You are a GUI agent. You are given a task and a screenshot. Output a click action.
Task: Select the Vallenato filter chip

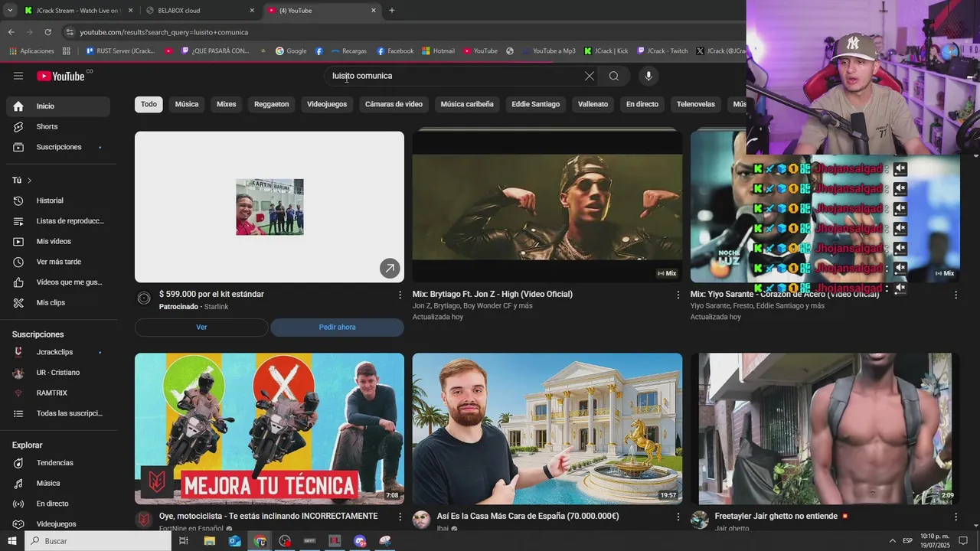point(593,104)
